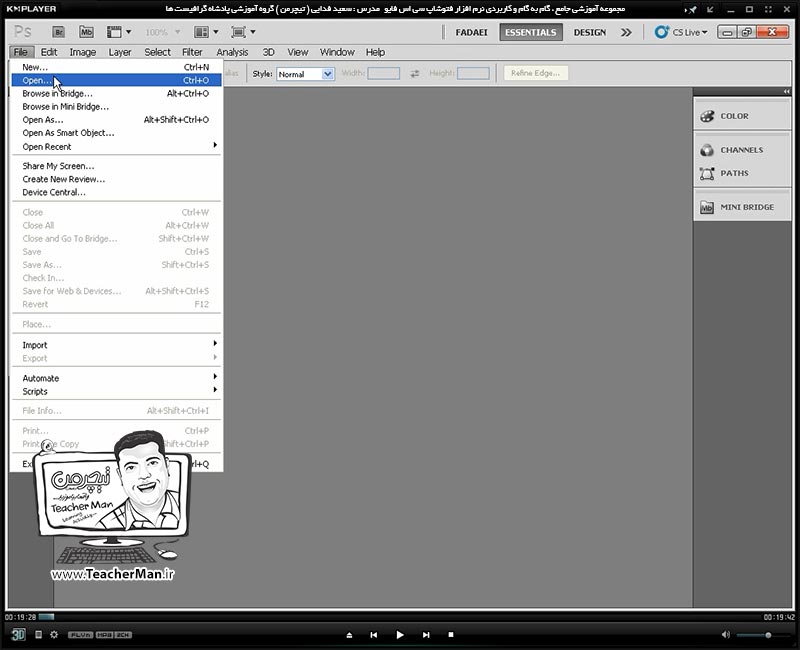
Task: Toggle KMPlayer fullscreen icon
Action: pos(768,9)
